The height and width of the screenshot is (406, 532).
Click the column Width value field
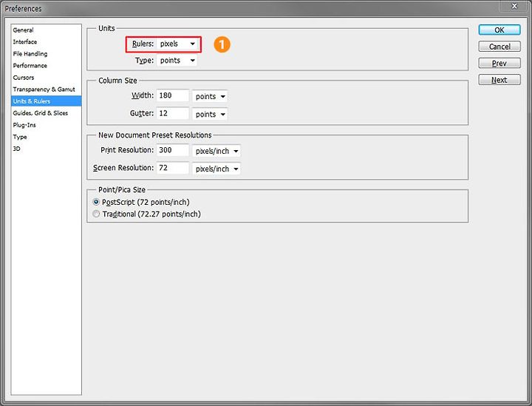click(x=173, y=95)
